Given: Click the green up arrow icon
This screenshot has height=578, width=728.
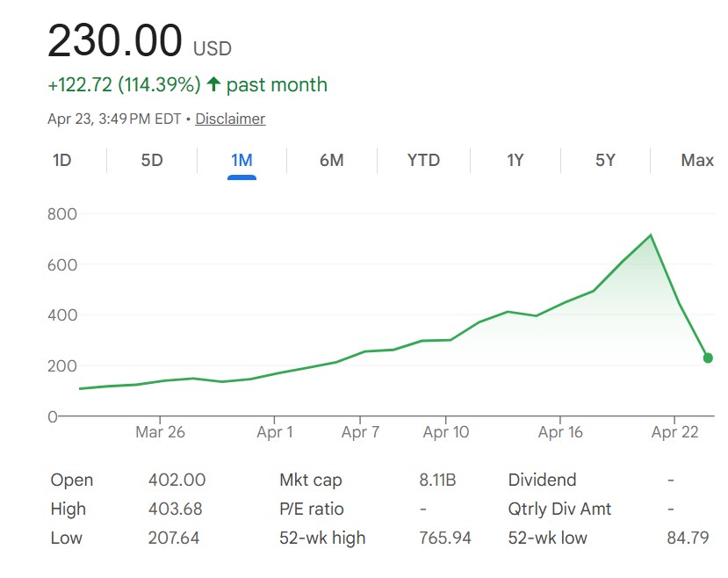Looking at the screenshot, I should pos(213,85).
